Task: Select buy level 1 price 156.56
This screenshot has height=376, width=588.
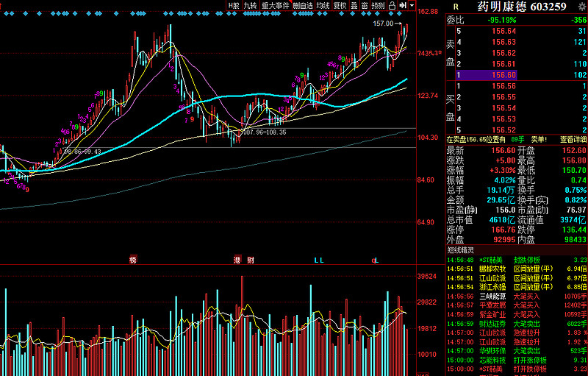Action: pos(503,86)
